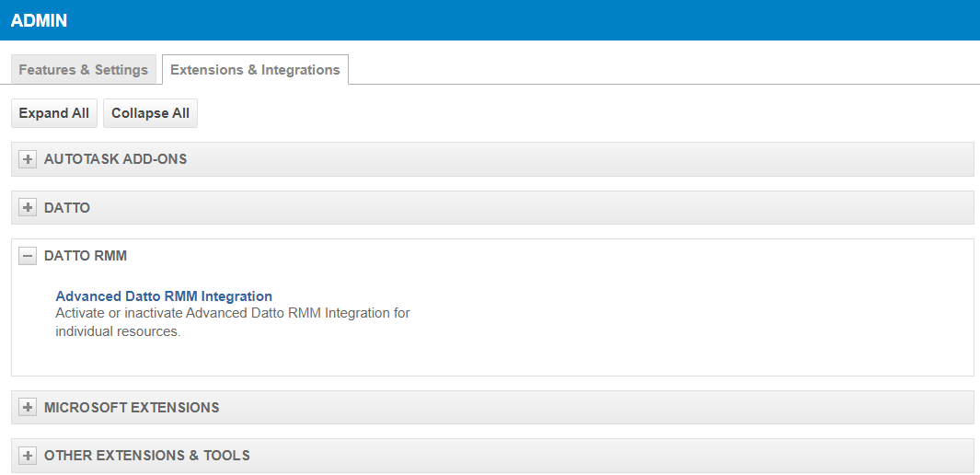Click the ADMIN page title
Viewport: 980px width, 475px height.
pyautogui.click(x=39, y=20)
